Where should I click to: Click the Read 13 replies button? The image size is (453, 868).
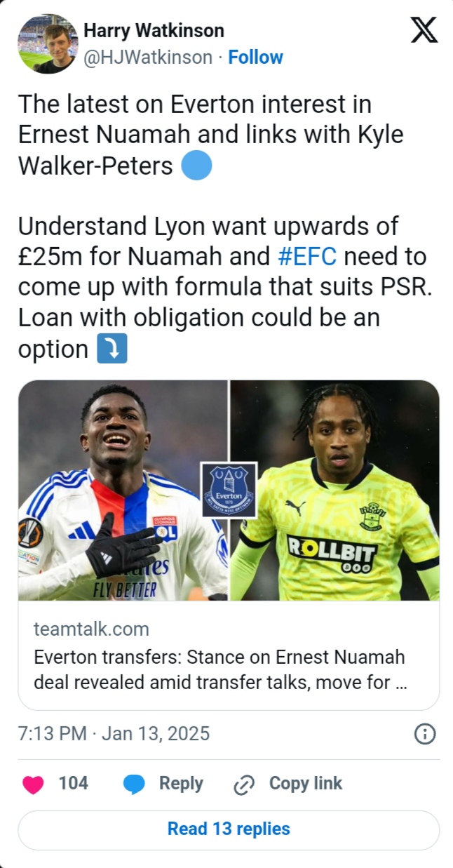click(x=229, y=829)
